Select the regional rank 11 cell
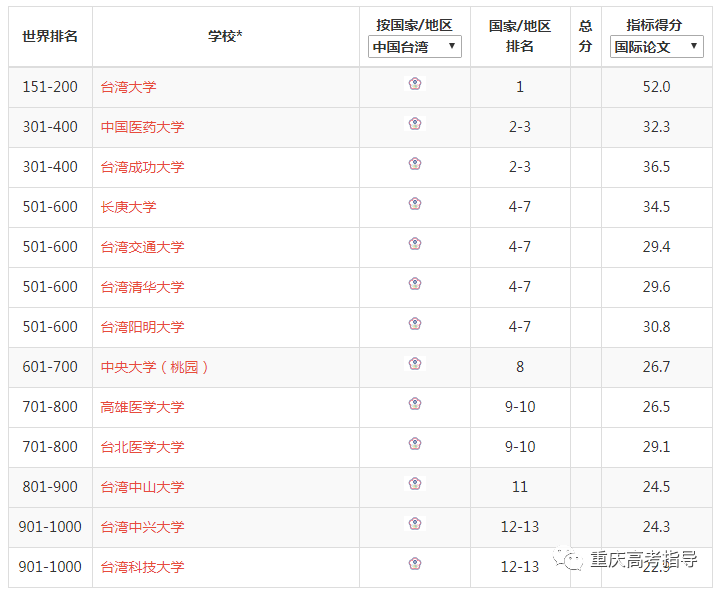The height and width of the screenshot is (592, 721). click(x=520, y=487)
